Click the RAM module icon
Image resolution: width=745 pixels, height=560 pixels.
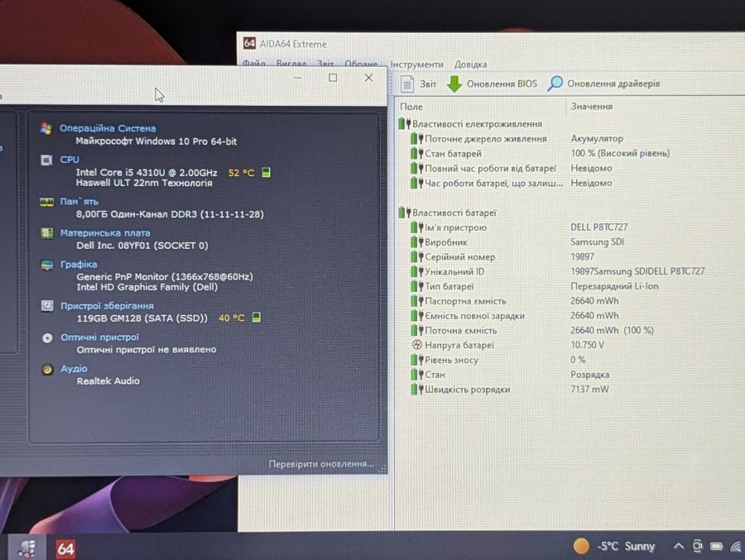46,202
